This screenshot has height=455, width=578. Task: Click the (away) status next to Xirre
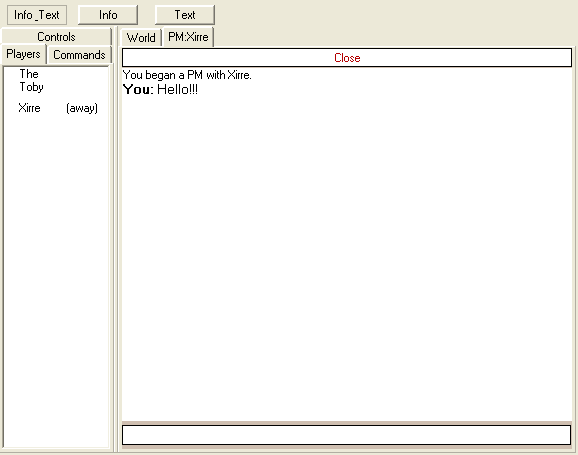(82, 108)
